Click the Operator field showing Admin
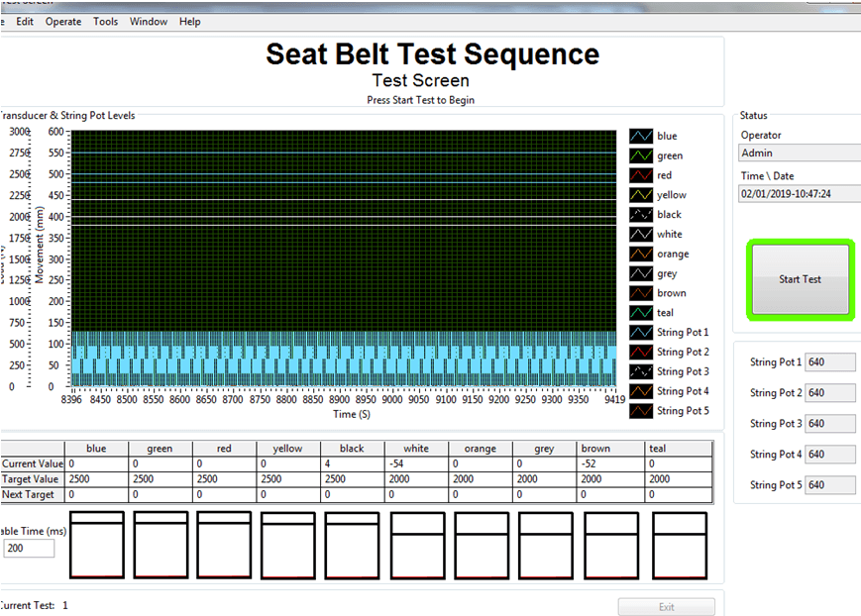 [800, 153]
